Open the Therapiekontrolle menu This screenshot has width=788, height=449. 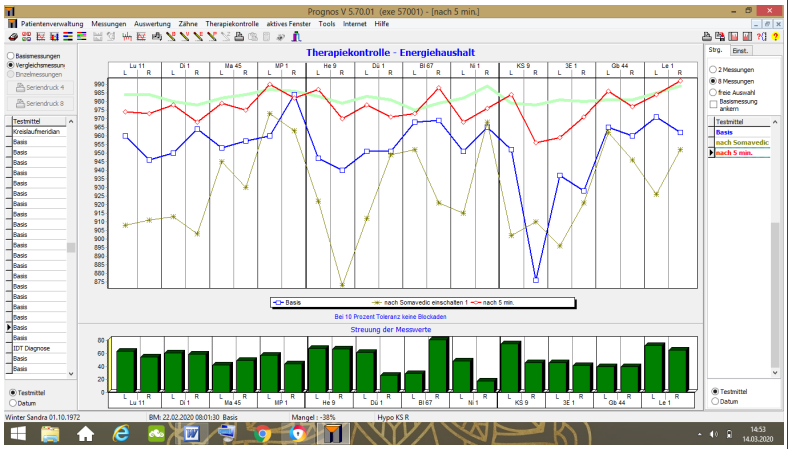pyautogui.click(x=232, y=21)
